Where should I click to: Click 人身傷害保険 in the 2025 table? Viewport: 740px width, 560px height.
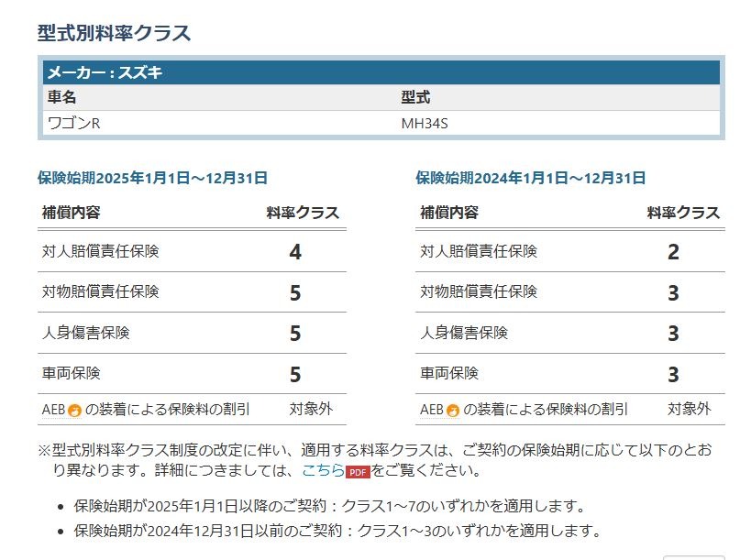click(86, 333)
